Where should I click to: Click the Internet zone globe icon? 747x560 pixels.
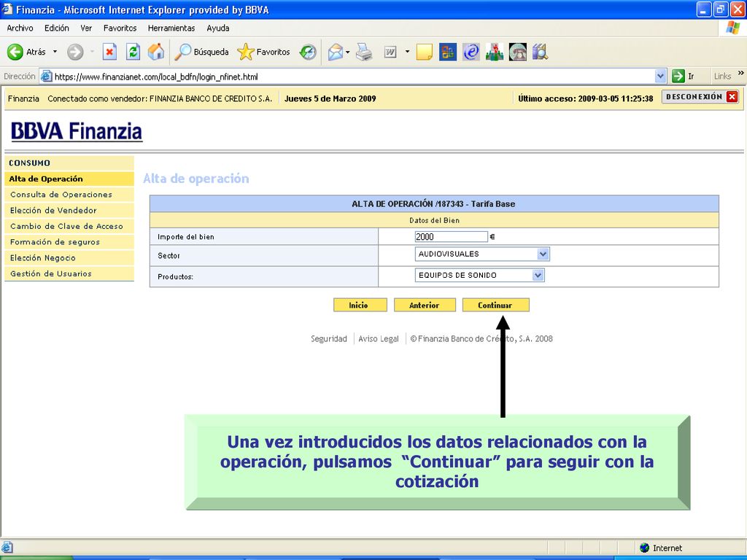[645, 548]
